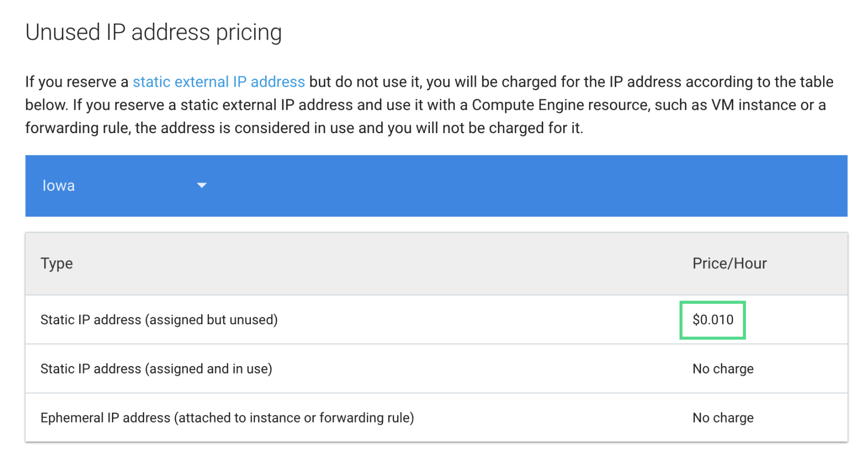
Task: Click the Type column header
Action: [57, 264]
